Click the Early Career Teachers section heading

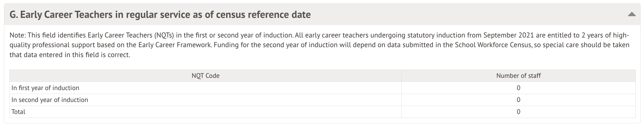[160, 14]
